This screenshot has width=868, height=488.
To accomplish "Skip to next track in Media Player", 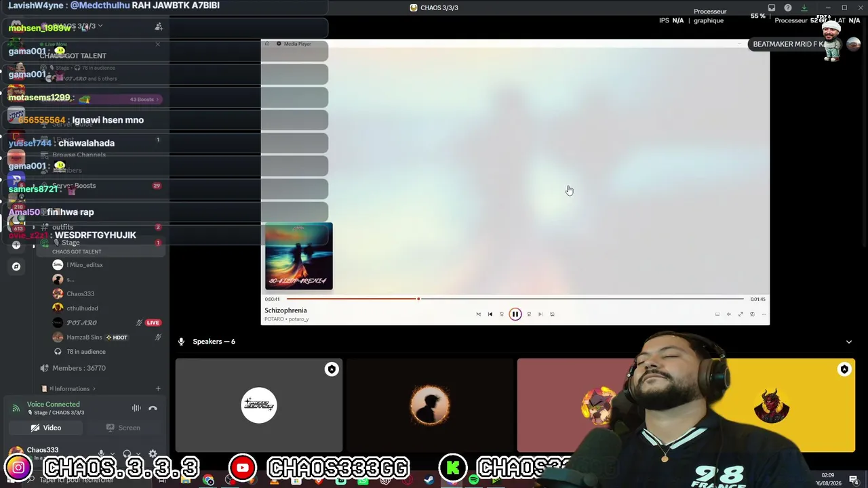I will point(540,314).
